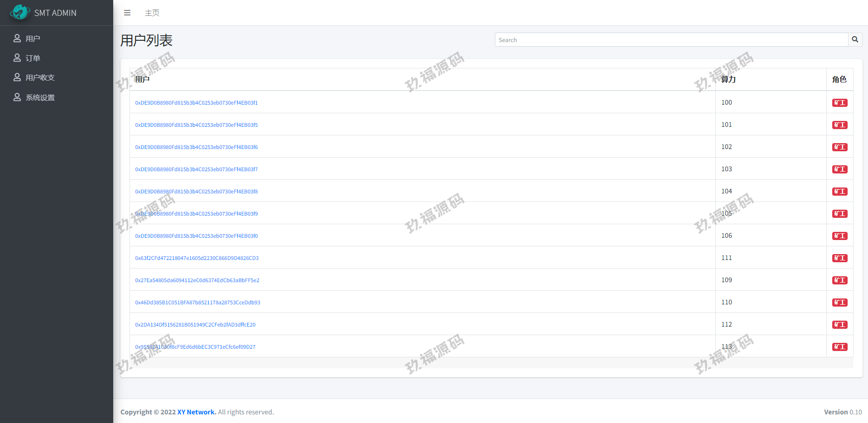Open user address ending in EB03f1

[196, 103]
